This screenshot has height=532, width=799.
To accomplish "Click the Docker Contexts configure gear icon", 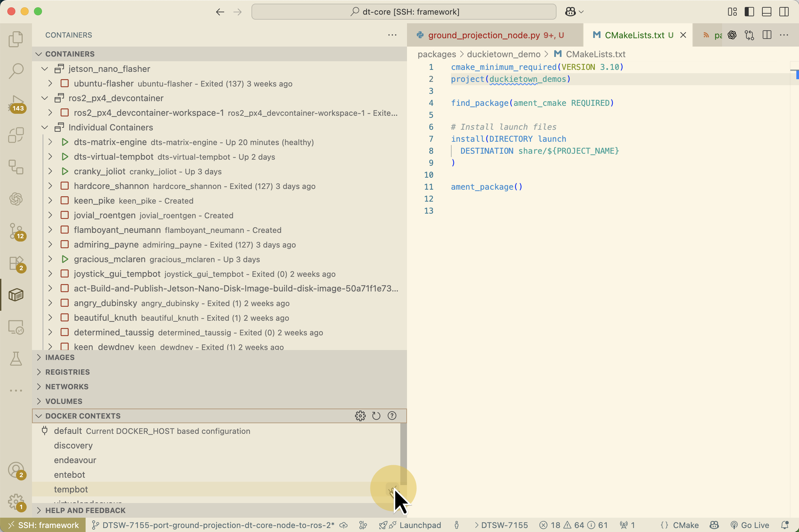I will point(360,416).
